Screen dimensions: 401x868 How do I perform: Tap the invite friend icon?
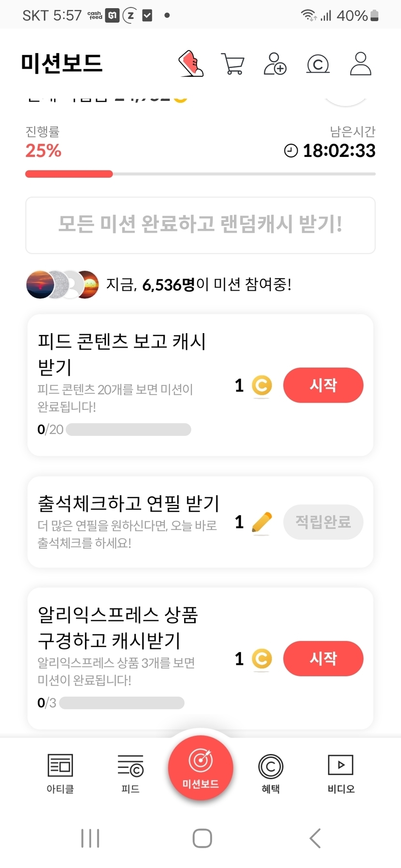(275, 64)
